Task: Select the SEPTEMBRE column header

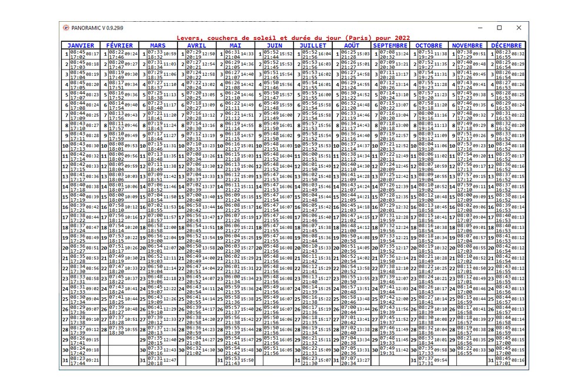Action: click(x=390, y=45)
